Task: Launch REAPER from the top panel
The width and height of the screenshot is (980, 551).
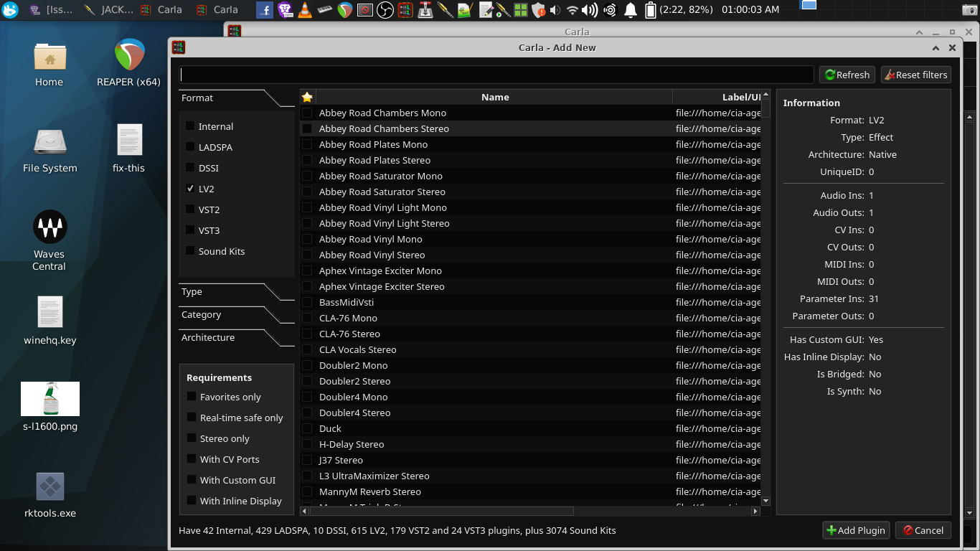Action: point(345,10)
